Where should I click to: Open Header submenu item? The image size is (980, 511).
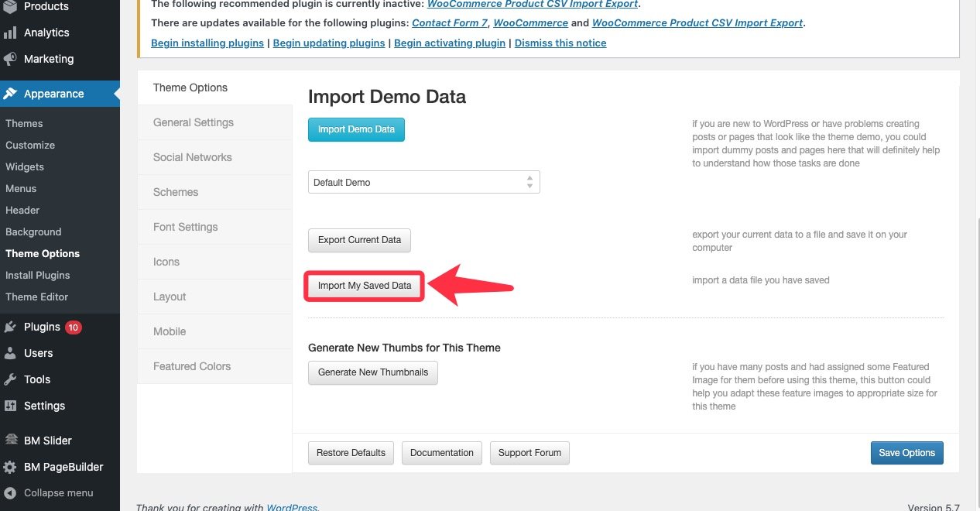click(x=22, y=210)
